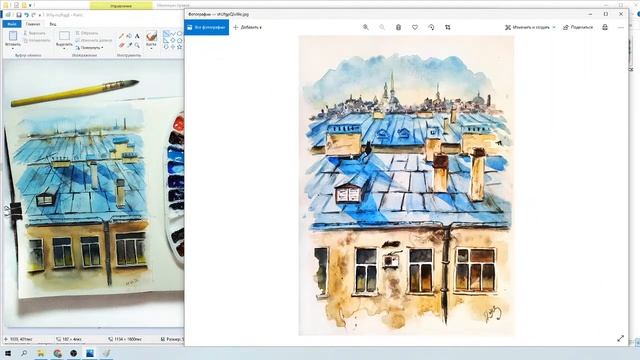640x360 pixels.
Task: Select the pentagon shape in Paint shapes gallery
Action: click(x=180, y=40)
